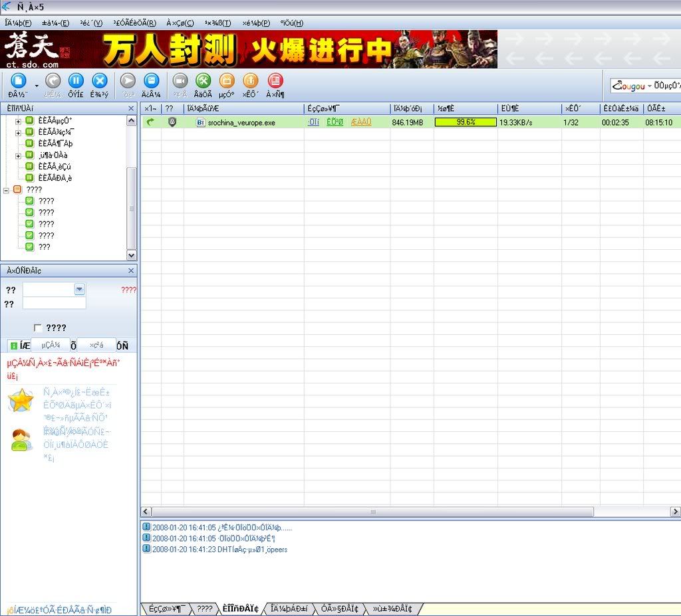Click the blue New task toolbar icon
681x616 pixels.
pos(18,81)
